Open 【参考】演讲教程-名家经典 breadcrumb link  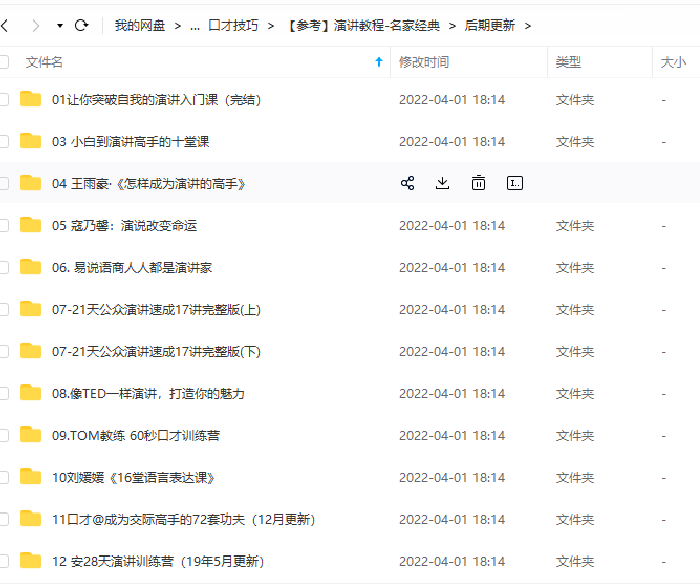pyautogui.click(x=364, y=25)
